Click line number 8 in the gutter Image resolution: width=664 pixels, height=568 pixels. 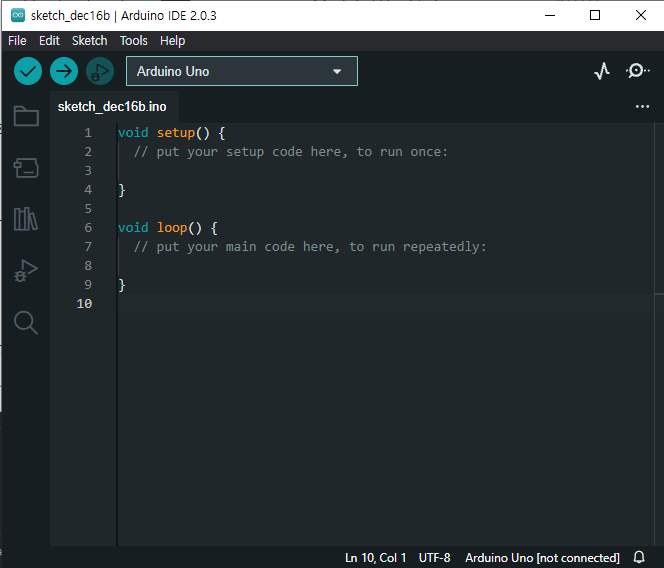click(88, 266)
